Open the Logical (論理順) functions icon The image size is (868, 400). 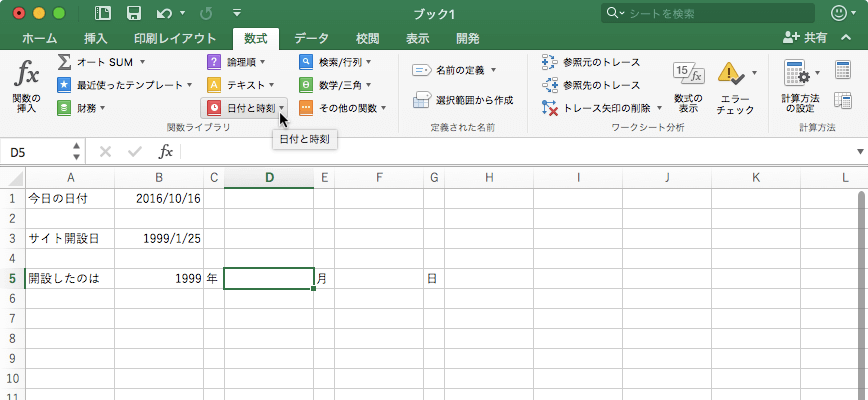point(214,62)
